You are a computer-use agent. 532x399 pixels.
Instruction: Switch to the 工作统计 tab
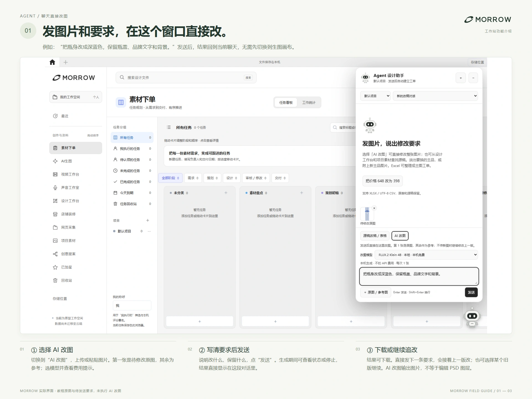[309, 103]
